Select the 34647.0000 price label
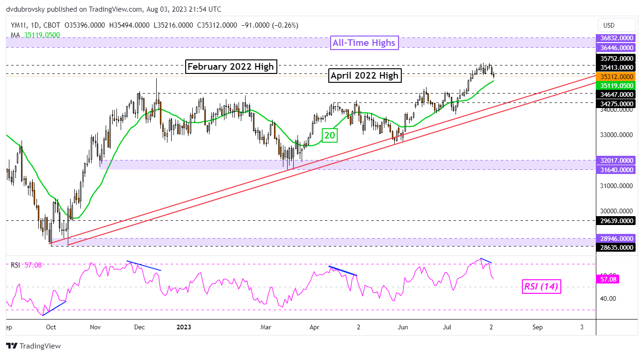Screen dimensions: 644x356 (616, 94)
